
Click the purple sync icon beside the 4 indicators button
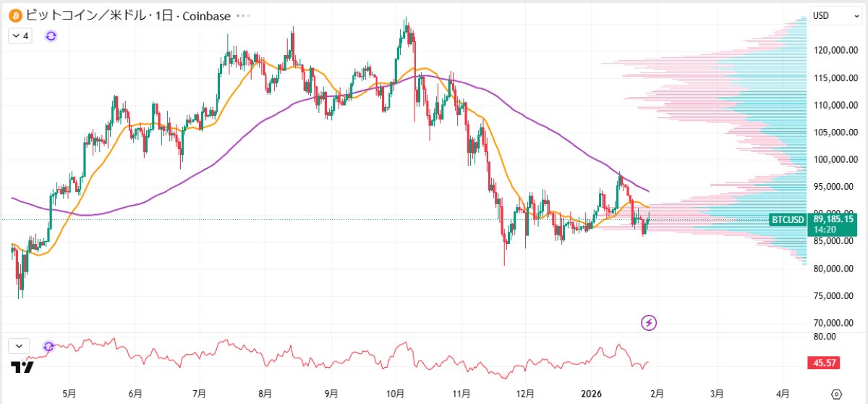[51, 35]
